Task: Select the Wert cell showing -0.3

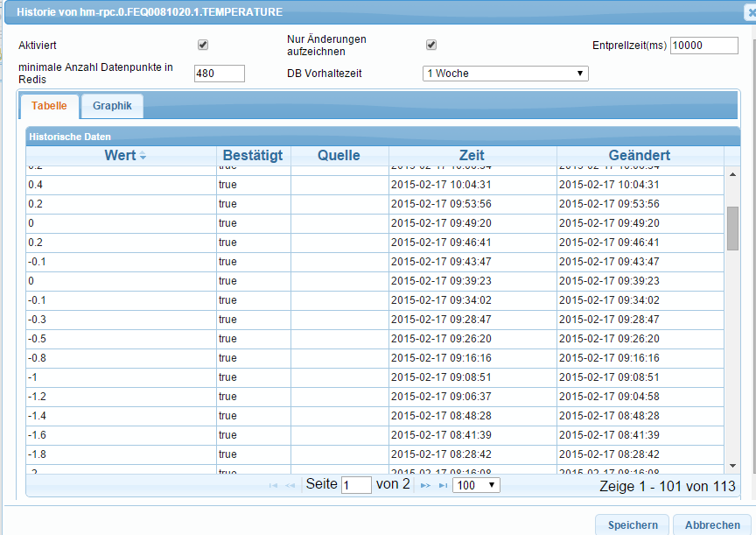Action: point(121,320)
